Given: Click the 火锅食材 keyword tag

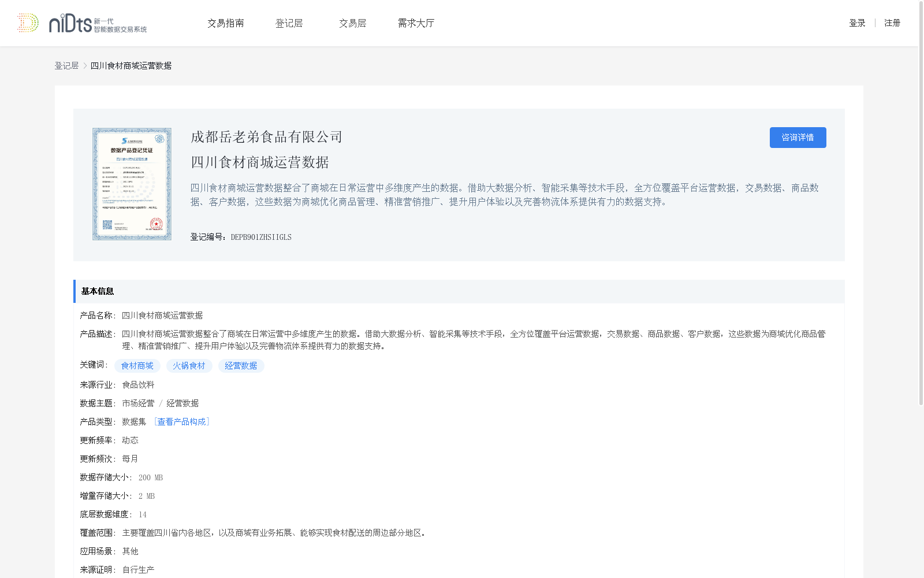Looking at the screenshot, I should [x=189, y=366].
